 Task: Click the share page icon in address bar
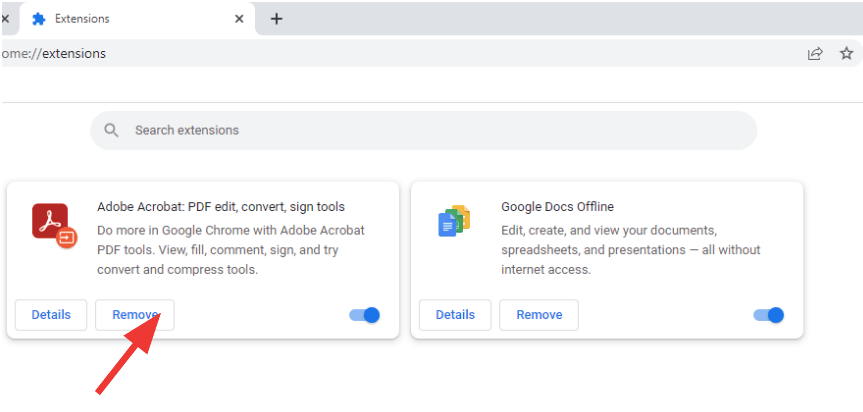coord(815,53)
